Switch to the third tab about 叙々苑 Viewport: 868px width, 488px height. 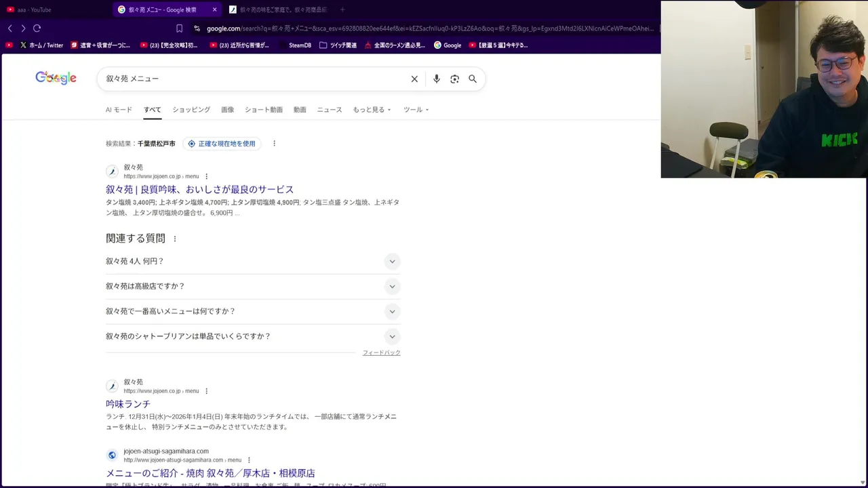pyautogui.click(x=278, y=9)
